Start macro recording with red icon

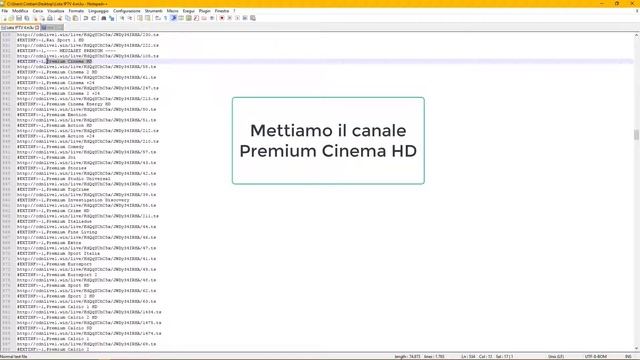pyautogui.click(x=222, y=18)
